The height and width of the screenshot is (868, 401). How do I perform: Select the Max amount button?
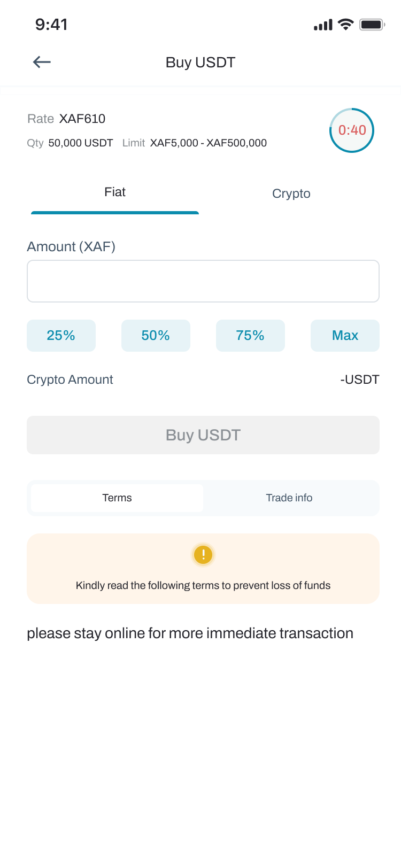click(x=345, y=336)
